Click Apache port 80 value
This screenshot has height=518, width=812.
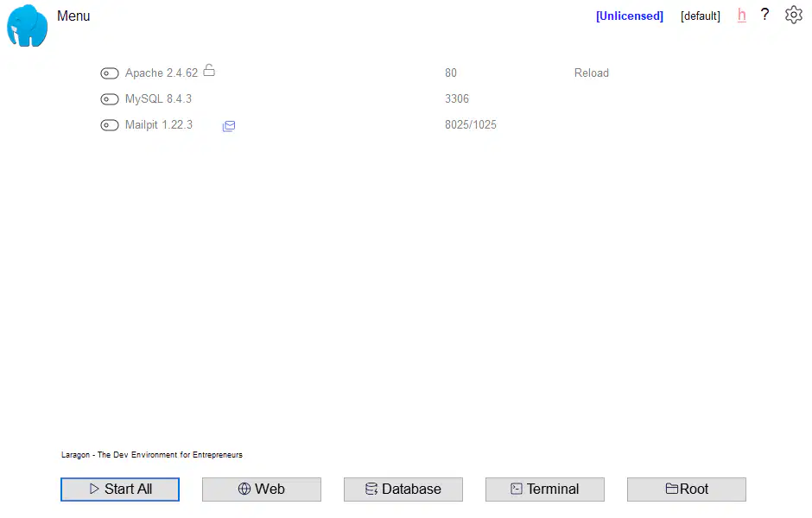tap(451, 73)
